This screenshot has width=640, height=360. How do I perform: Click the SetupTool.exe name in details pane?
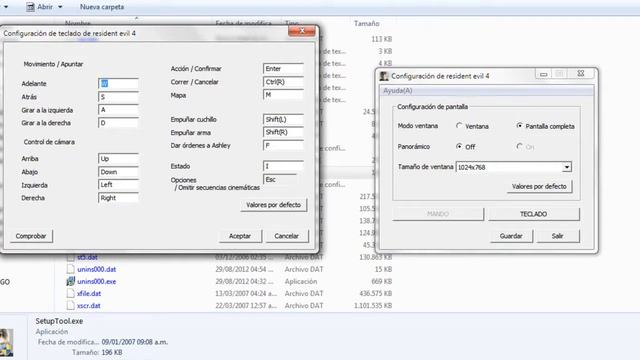pyautogui.click(x=59, y=321)
